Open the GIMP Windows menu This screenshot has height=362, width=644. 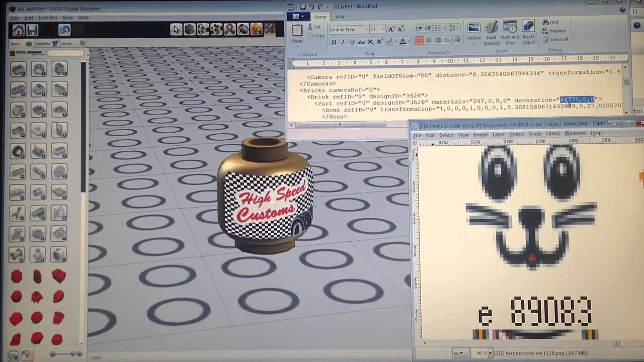point(575,133)
